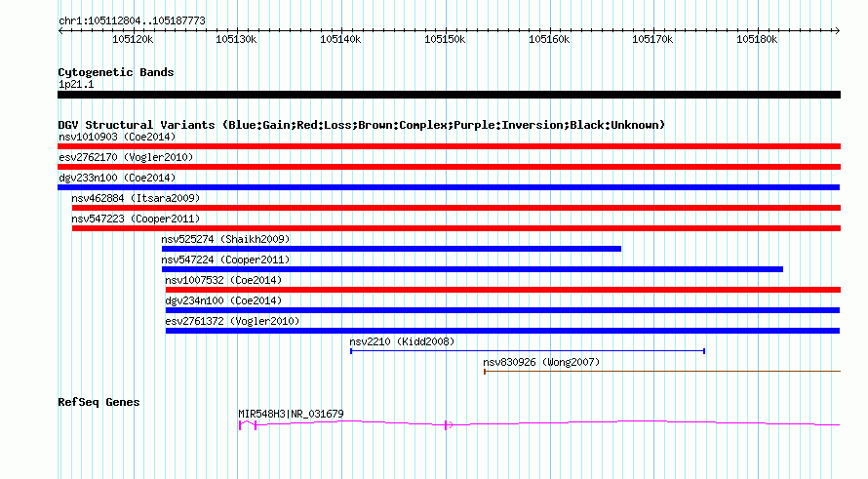The image size is (868, 479).
Task: Click the blue bar of dgv233n100
Action: tap(449, 187)
